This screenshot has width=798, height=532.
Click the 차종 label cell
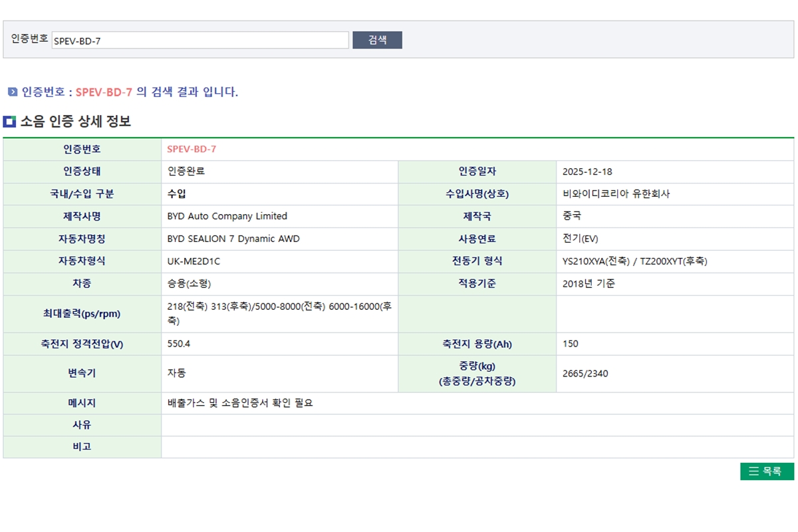point(82,283)
